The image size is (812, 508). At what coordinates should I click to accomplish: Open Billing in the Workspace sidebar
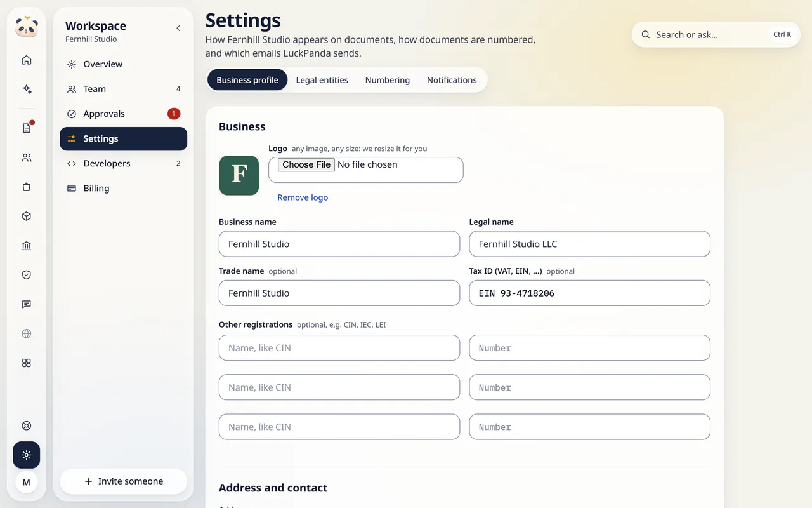[124, 188]
